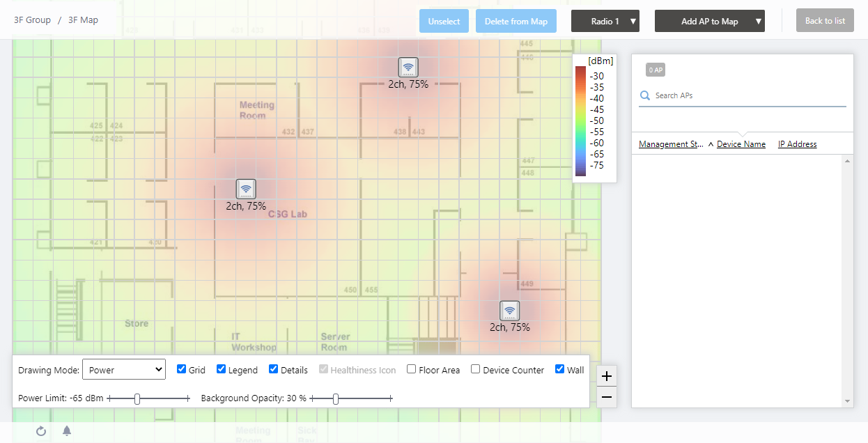Select the access point icon in CSG Lab

[245, 189]
